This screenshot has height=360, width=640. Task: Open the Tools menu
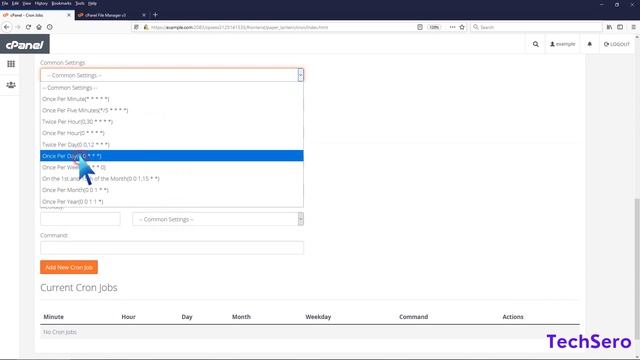point(80,3)
